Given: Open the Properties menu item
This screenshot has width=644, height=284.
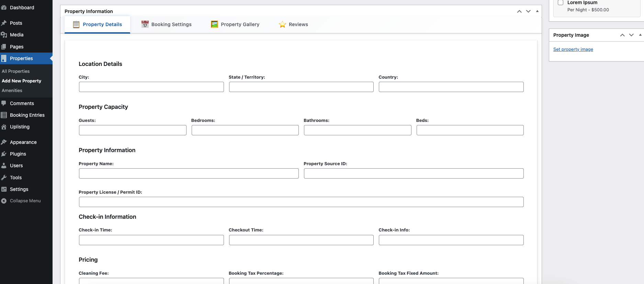Looking at the screenshot, I should click(x=26, y=58).
